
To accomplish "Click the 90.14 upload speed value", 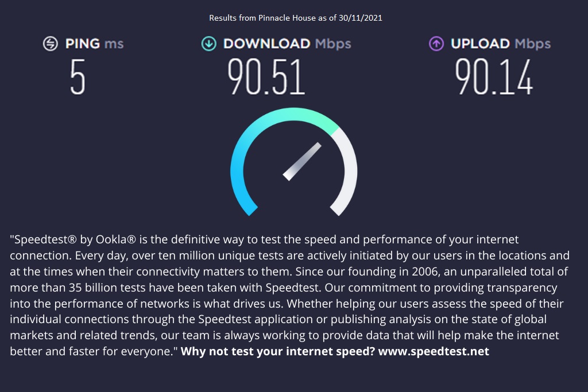I will click(494, 77).
